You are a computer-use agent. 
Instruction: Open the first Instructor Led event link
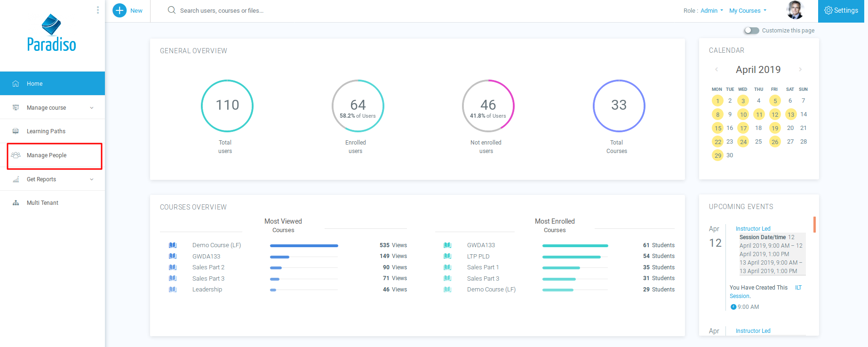[x=753, y=229]
